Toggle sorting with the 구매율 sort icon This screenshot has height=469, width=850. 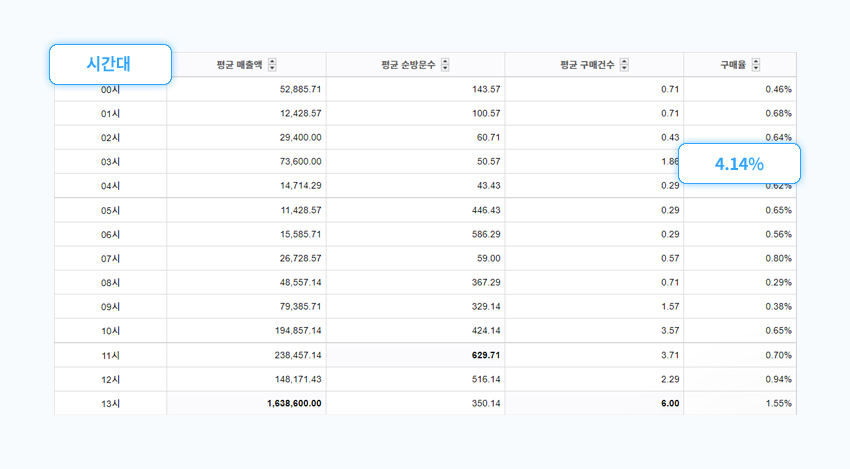point(756,65)
